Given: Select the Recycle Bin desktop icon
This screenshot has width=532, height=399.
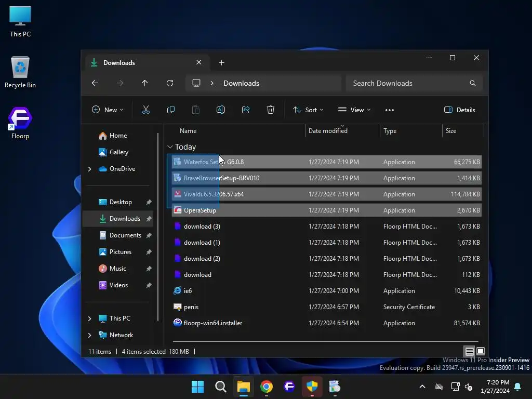Looking at the screenshot, I should tap(20, 72).
